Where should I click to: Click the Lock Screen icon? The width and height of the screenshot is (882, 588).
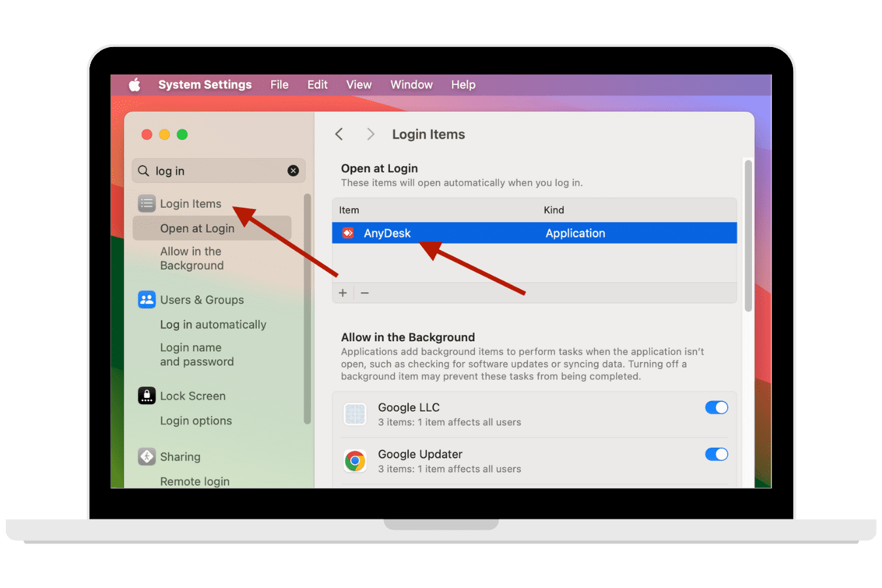point(147,396)
